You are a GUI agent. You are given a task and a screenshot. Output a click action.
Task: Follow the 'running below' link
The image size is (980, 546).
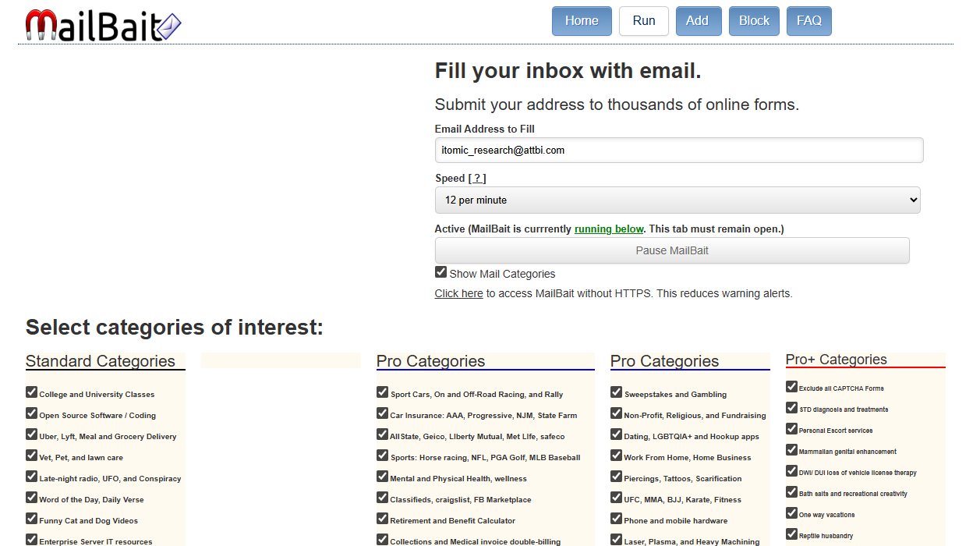pos(609,229)
